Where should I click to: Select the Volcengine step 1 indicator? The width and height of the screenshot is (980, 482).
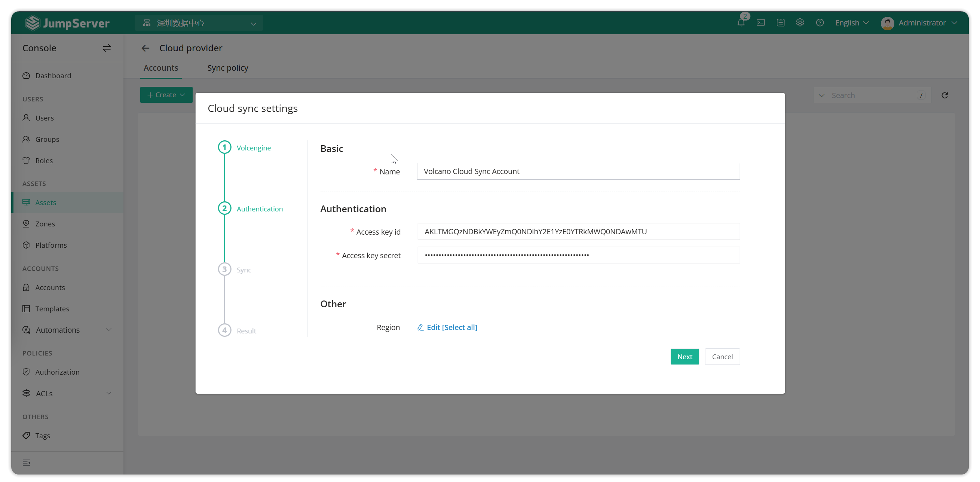tap(224, 147)
